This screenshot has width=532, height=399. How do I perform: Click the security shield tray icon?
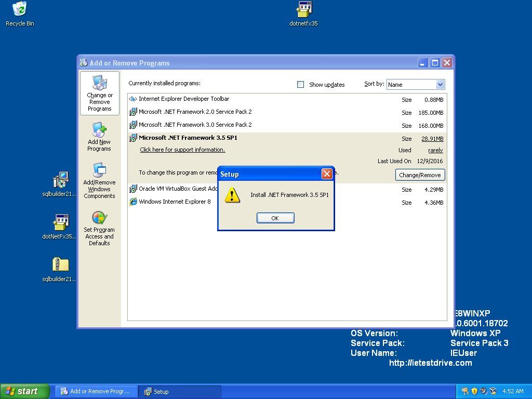point(474,391)
